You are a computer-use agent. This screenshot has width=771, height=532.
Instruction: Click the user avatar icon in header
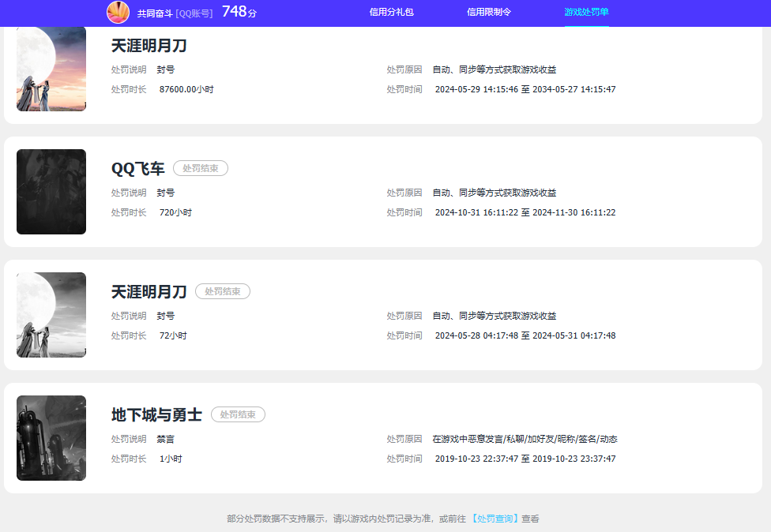[x=118, y=13]
